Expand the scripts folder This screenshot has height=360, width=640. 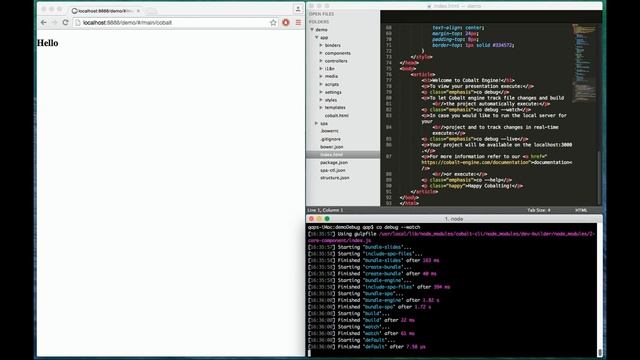(x=321, y=84)
